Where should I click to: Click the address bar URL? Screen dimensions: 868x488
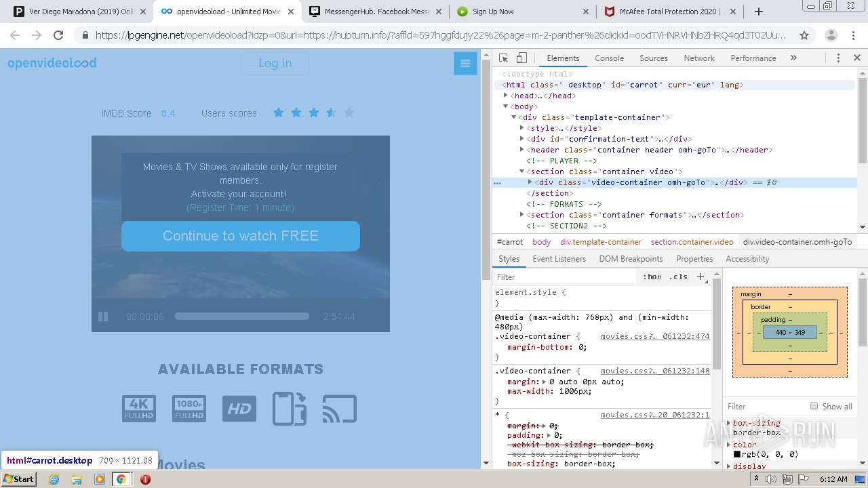coord(441,35)
